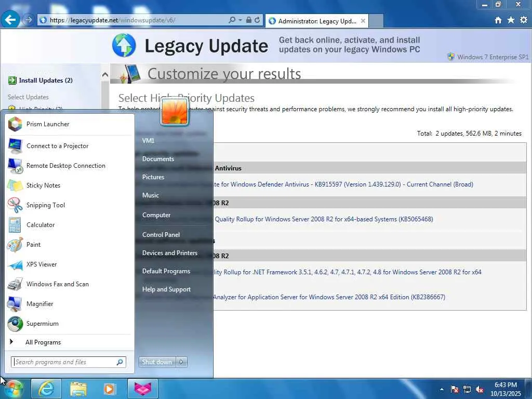
Task: Open Documents from Start menu
Action: click(158, 159)
